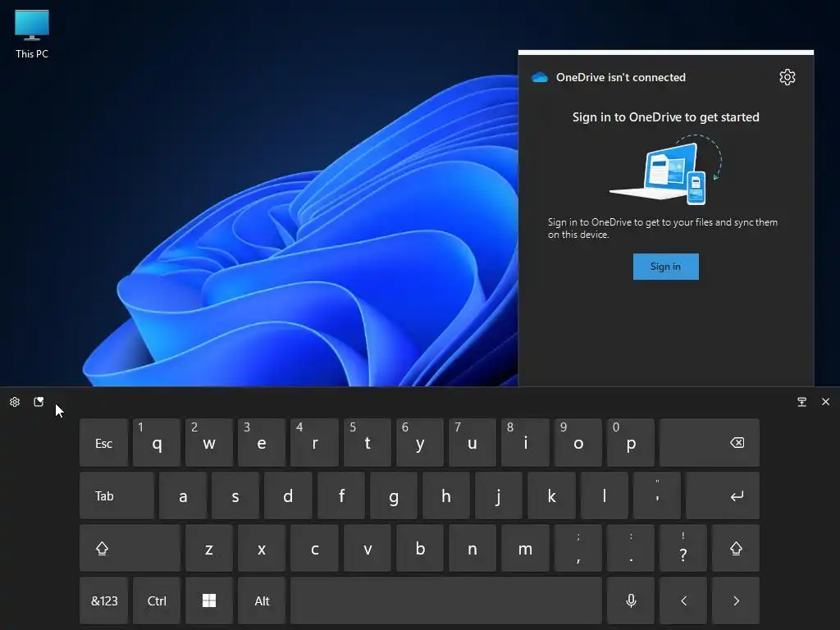Viewport: 840px width, 630px height.
Task: Tap the c key
Action: (314, 548)
